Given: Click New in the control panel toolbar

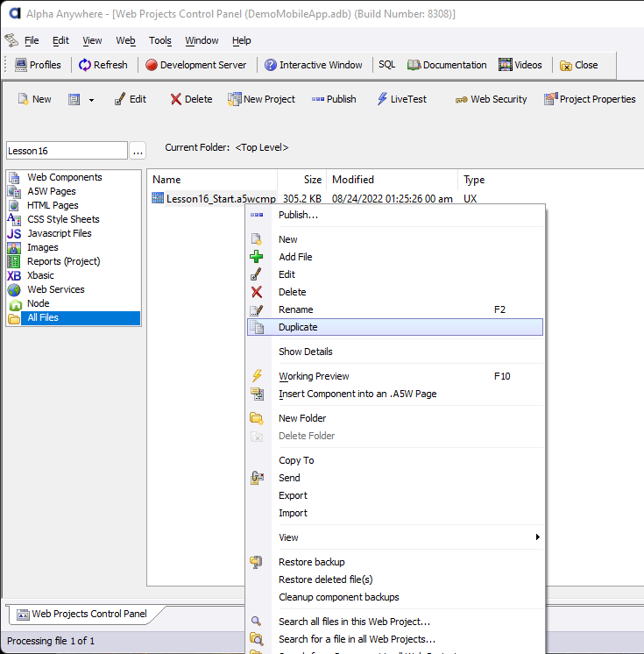Looking at the screenshot, I should [x=34, y=99].
